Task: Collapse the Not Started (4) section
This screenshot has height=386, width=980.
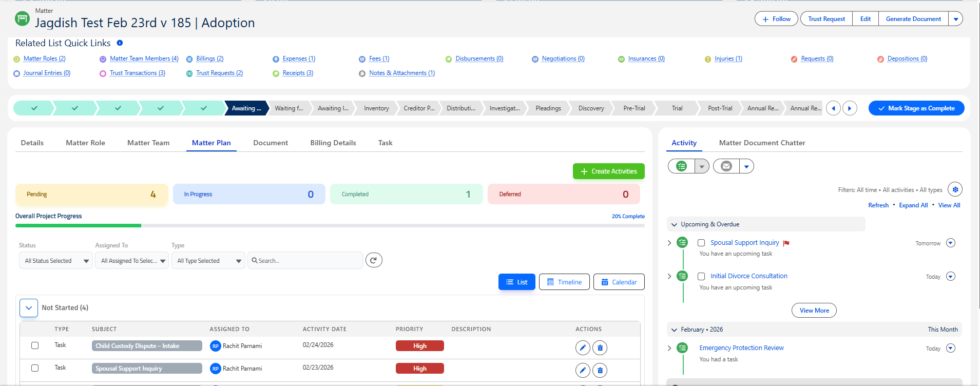Action: point(29,308)
